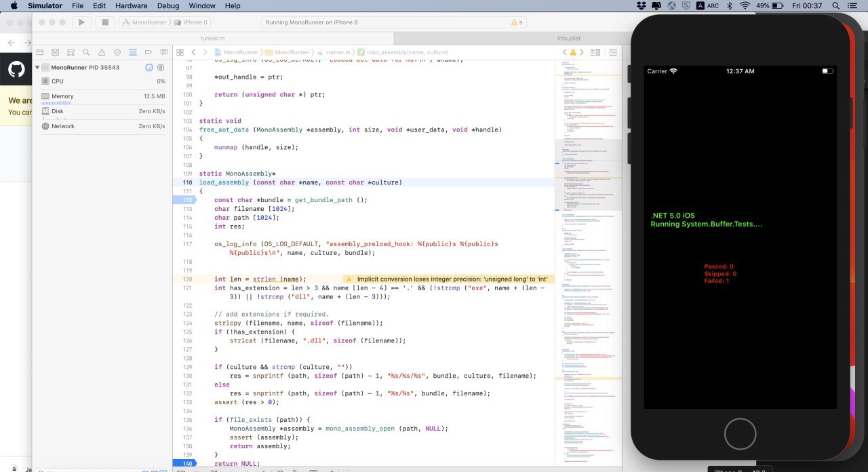Select the CPU gauge row
This screenshot has height=472, width=868.
[x=102, y=81]
